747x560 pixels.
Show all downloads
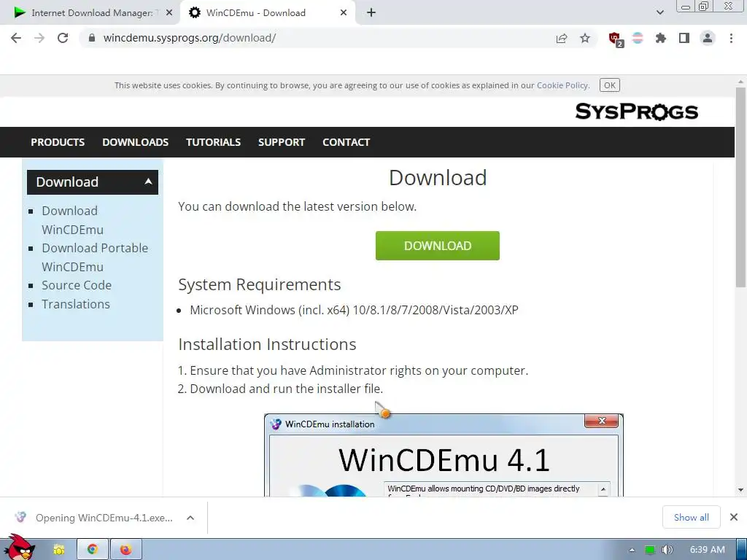692,517
